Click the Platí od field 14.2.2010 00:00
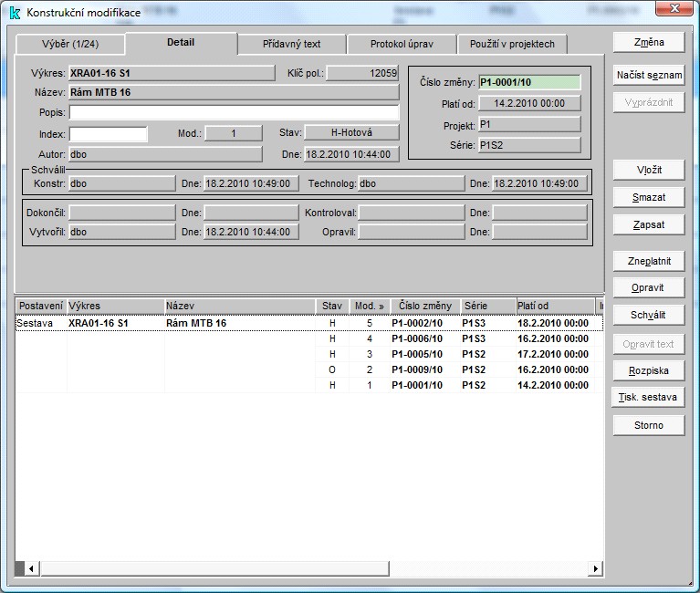This screenshot has height=593, width=700. (x=529, y=103)
